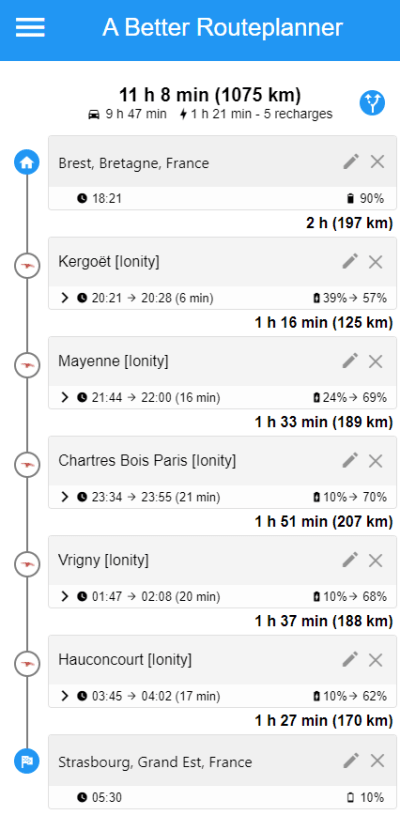
Task: Click the Strasbourg, Grand Est, France label
Action: pos(155,762)
